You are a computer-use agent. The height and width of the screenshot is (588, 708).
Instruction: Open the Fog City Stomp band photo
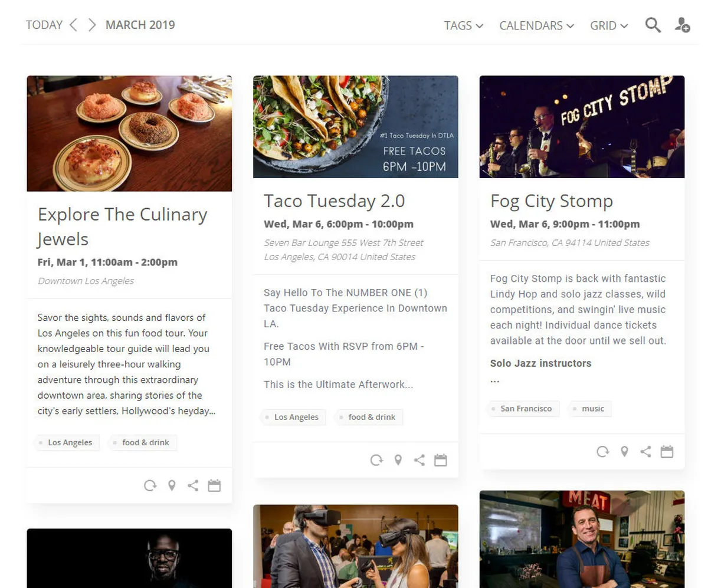click(582, 126)
